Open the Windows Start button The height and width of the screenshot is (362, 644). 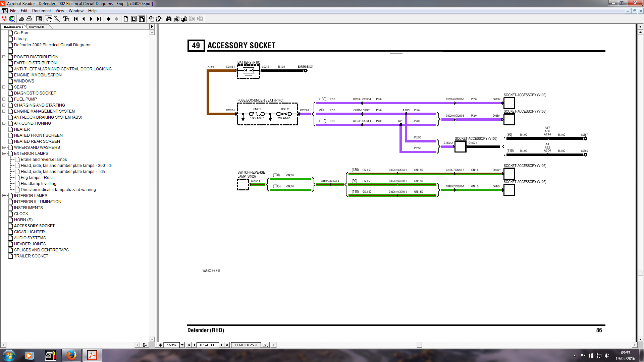[x=9, y=355]
